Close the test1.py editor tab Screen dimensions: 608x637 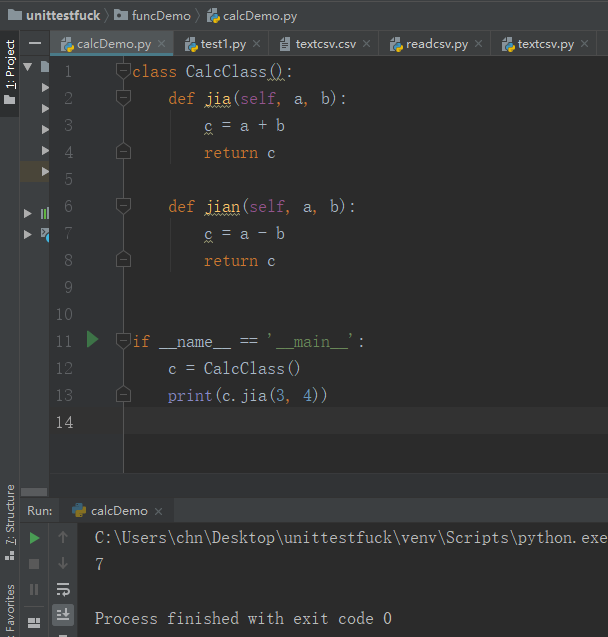pos(256,43)
